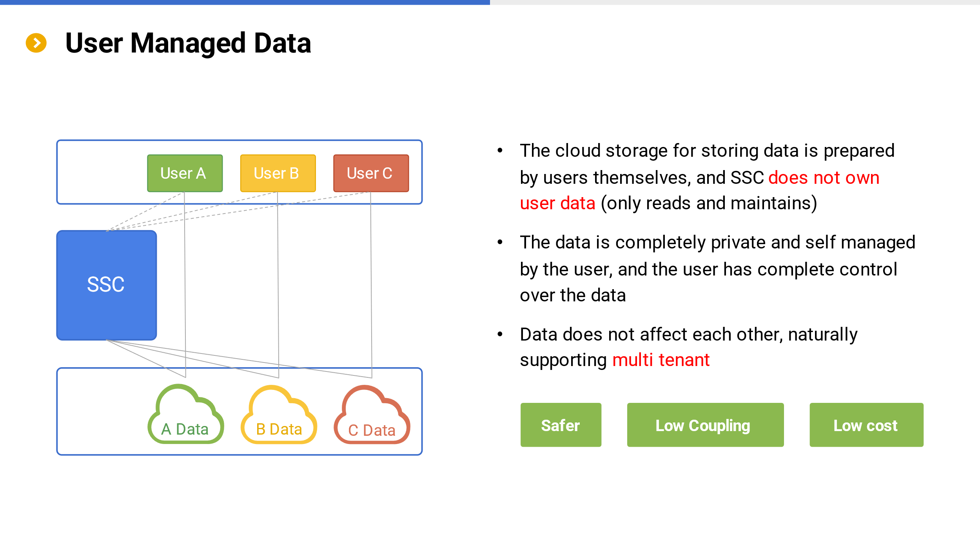Click the Low cost green label
Image resolution: width=980 pixels, height=551 pixels.
click(x=867, y=425)
